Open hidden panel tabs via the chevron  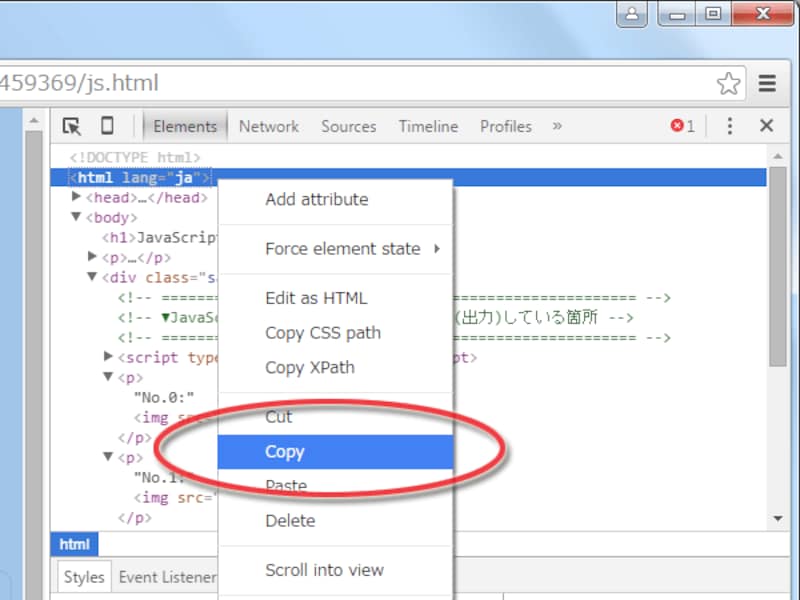click(559, 126)
